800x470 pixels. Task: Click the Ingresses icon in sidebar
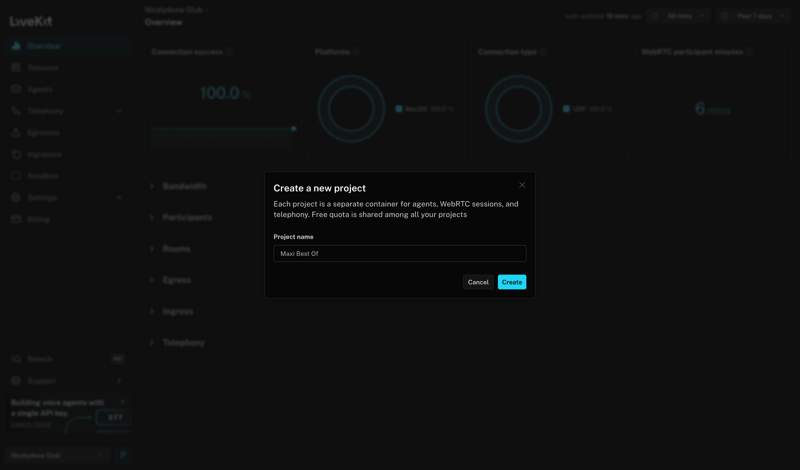coord(16,154)
